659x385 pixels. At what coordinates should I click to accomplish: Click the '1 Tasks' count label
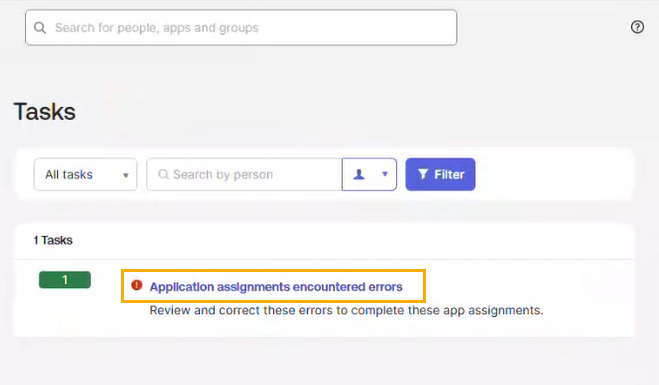tap(53, 240)
